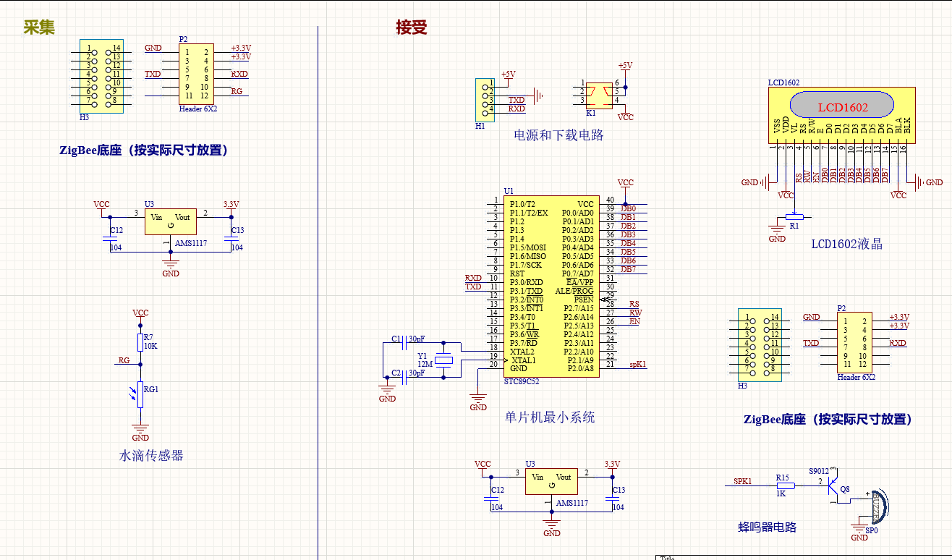Click the RXD net label at U1 pin 10
The image size is (952, 560).
click(x=473, y=278)
